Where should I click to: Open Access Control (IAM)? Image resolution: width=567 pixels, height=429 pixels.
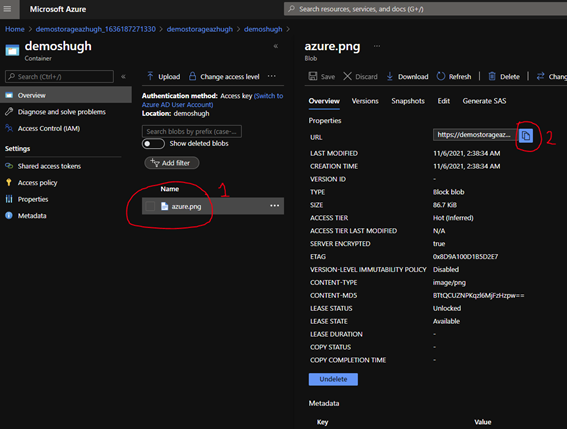pyautogui.click(x=49, y=128)
